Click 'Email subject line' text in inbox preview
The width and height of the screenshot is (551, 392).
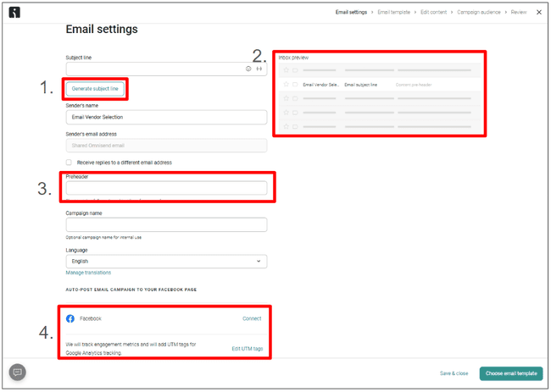point(361,85)
